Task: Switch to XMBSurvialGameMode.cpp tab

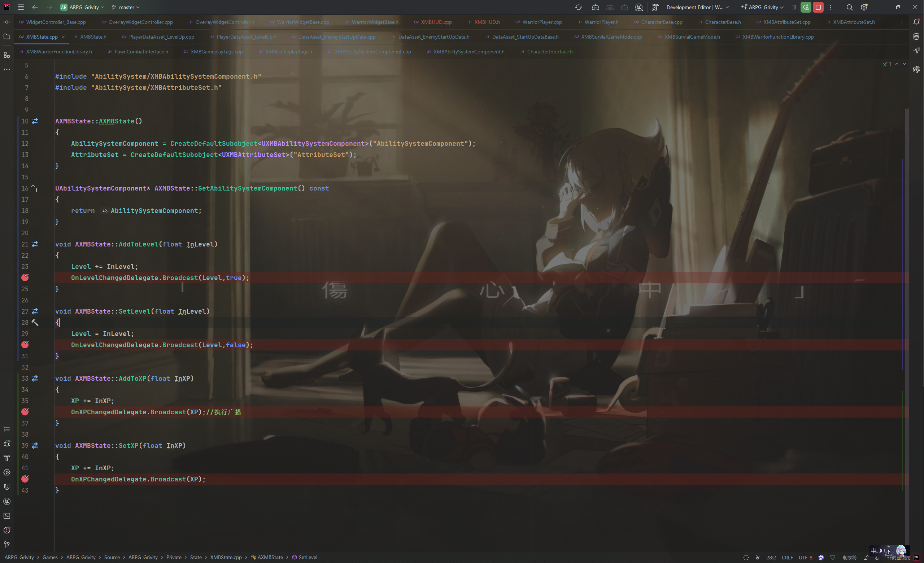Action: click(x=608, y=37)
